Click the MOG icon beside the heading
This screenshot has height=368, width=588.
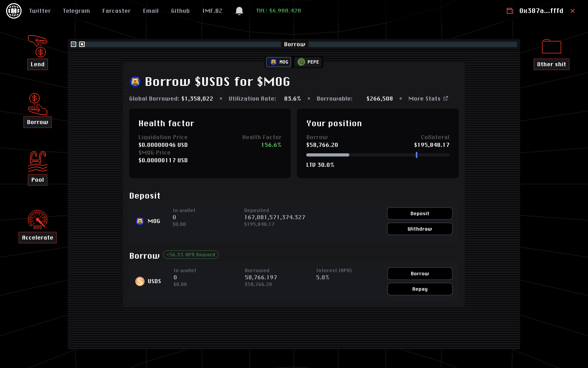(135, 81)
